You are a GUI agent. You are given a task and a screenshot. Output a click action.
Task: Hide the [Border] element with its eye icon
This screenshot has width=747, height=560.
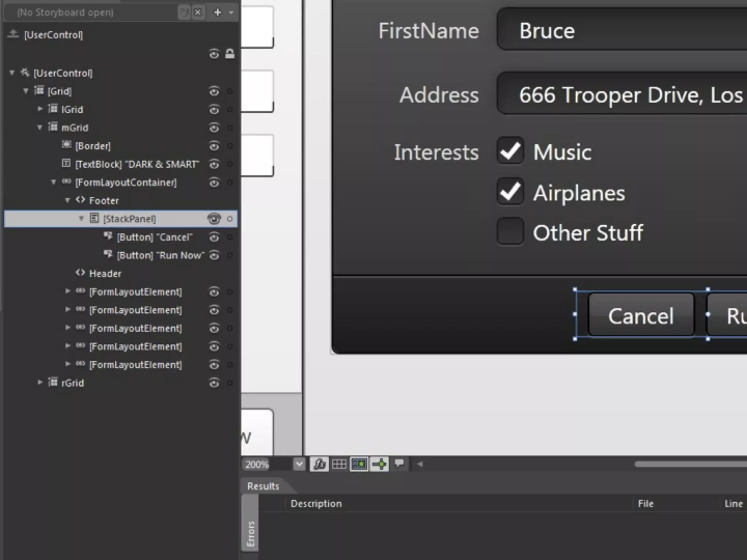coord(214,146)
